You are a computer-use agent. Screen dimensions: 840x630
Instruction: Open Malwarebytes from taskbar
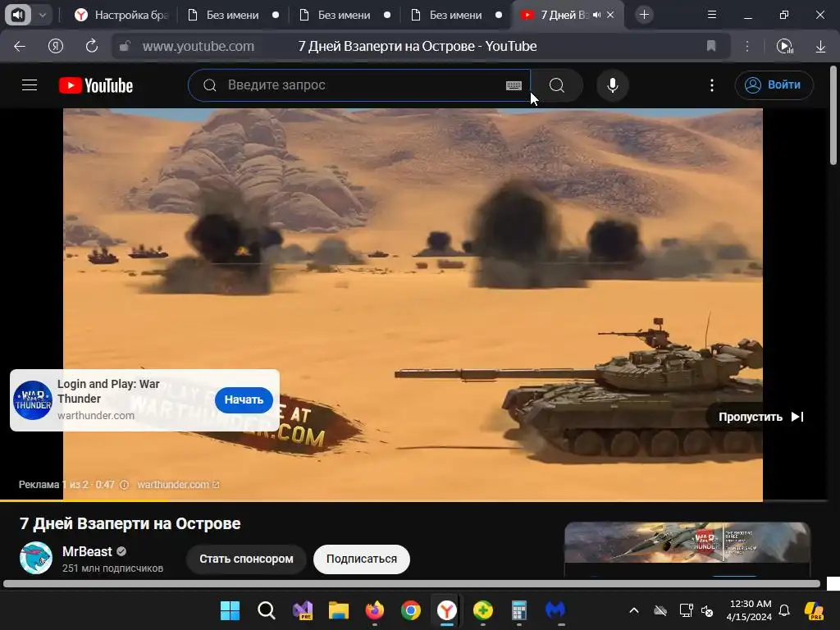click(555, 610)
